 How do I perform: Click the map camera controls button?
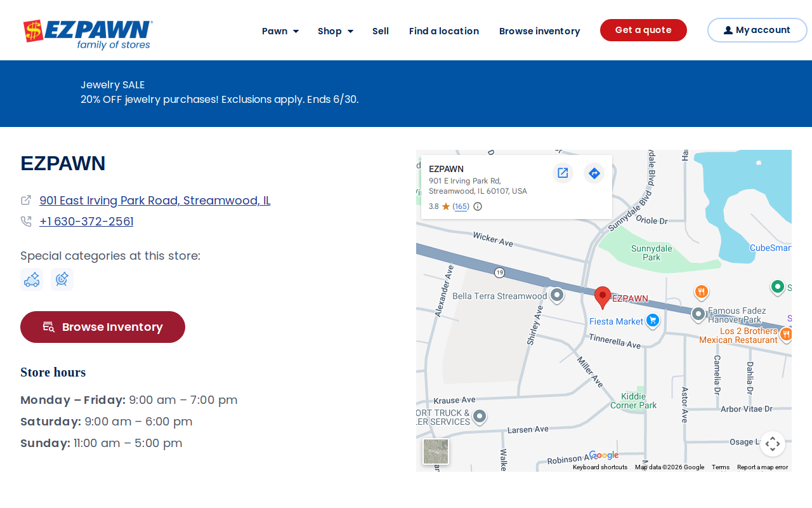(773, 444)
